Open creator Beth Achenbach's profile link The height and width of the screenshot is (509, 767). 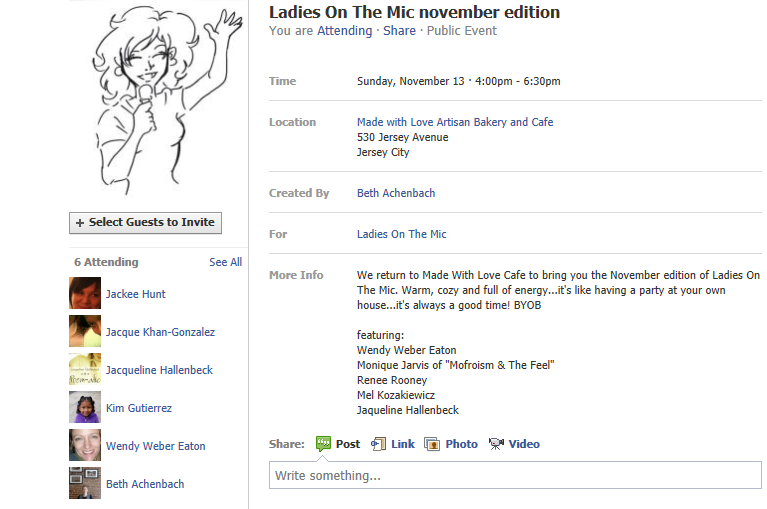396,193
